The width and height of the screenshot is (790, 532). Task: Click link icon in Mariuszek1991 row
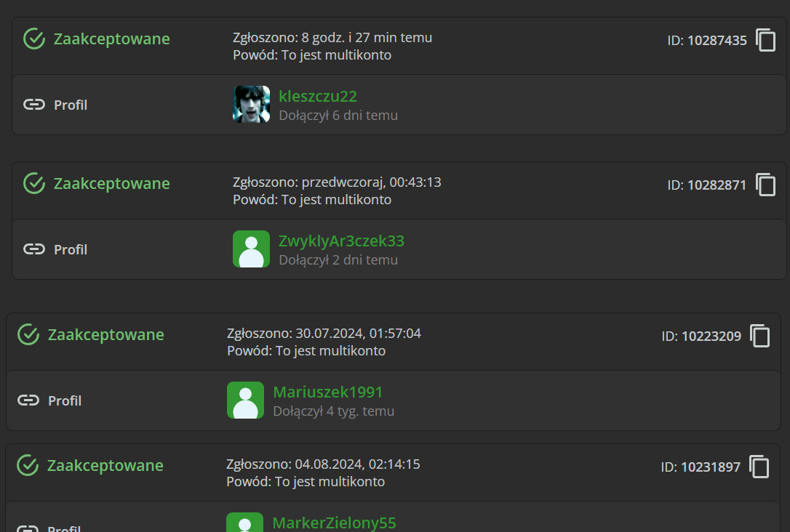coord(28,400)
